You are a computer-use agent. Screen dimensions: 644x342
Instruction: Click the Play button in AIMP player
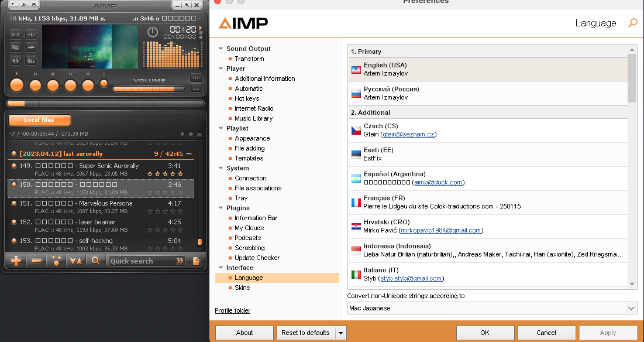pos(16,85)
